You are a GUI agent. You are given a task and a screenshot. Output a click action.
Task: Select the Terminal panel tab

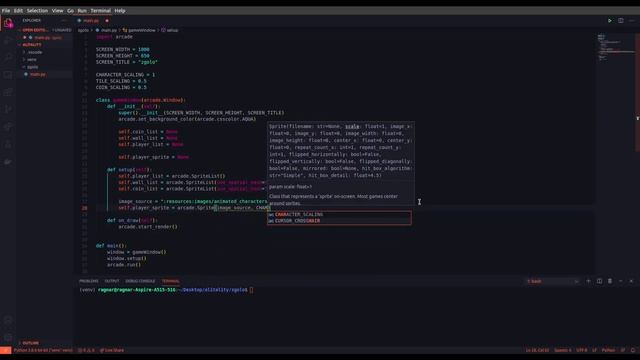point(170,281)
